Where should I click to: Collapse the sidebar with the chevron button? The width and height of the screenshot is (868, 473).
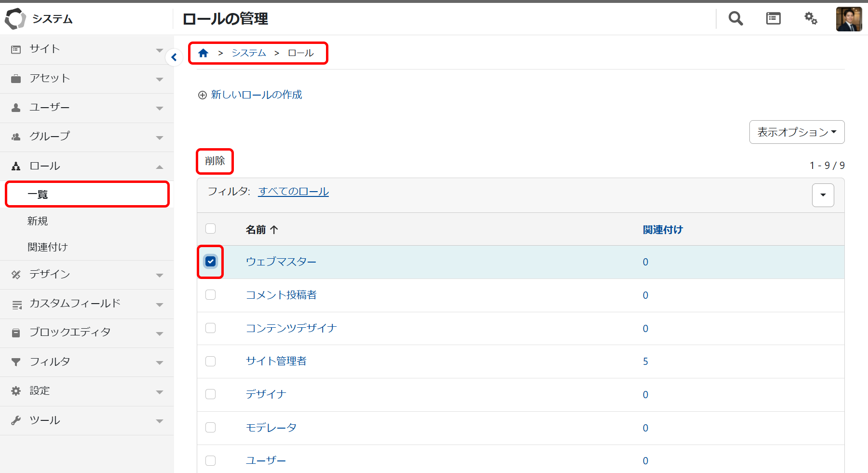click(x=174, y=57)
